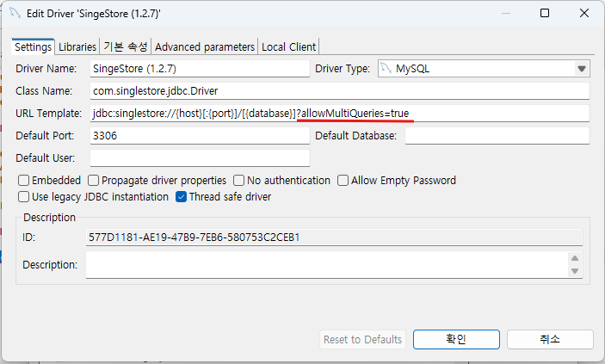The width and height of the screenshot is (605, 364).
Task: Click the 확인 confirm button
Action: [x=456, y=339]
